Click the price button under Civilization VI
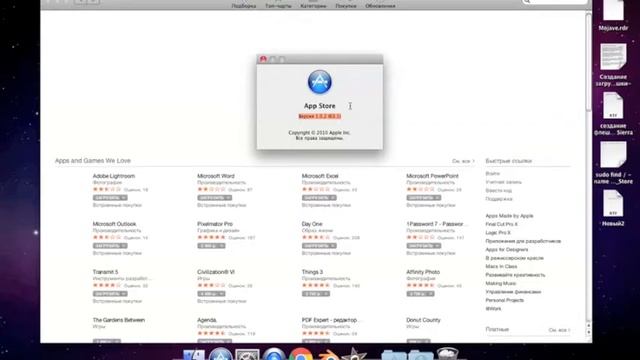The image size is (640, 360). pyautogui.click(x=211, y=294)
